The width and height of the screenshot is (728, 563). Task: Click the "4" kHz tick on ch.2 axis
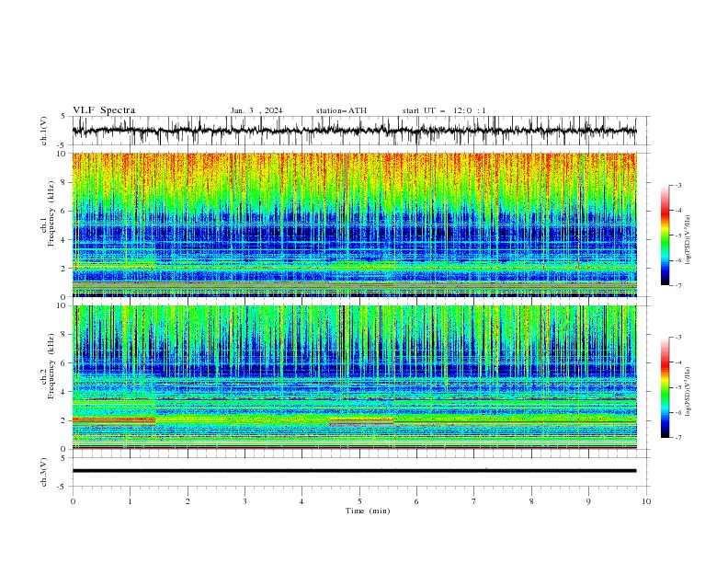(x=64, y=392)
